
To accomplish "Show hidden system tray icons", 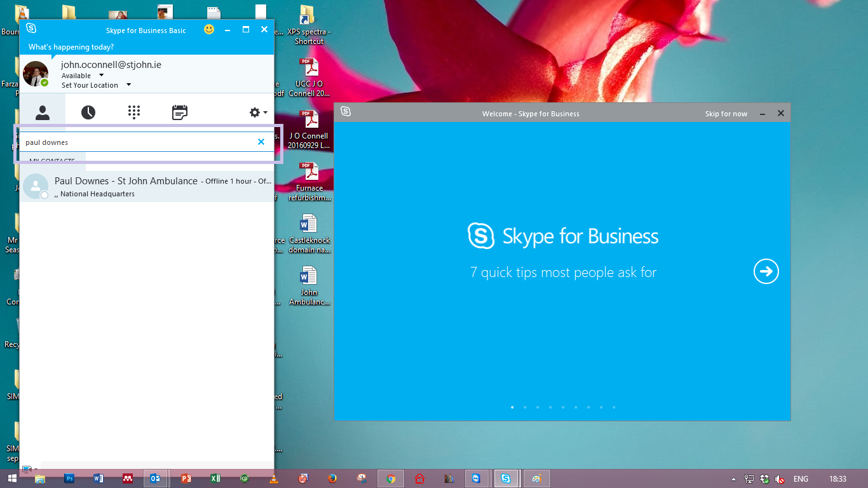I will click(733, 479).
